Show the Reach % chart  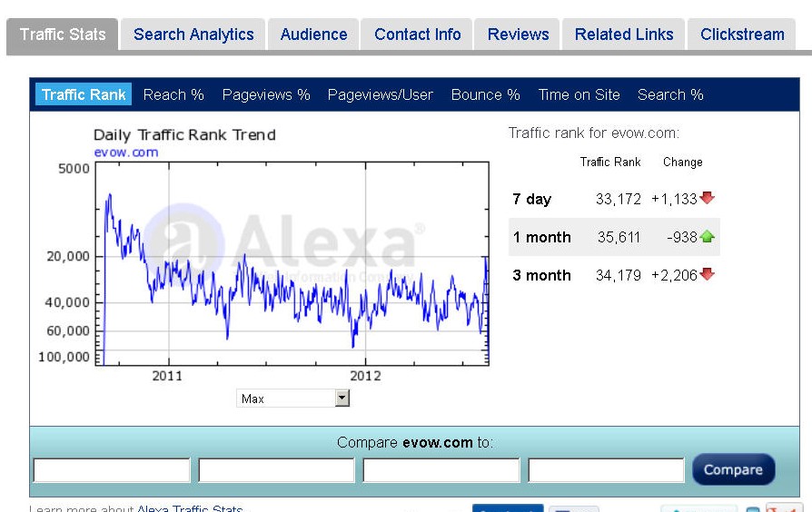click(x=173, y=94)
